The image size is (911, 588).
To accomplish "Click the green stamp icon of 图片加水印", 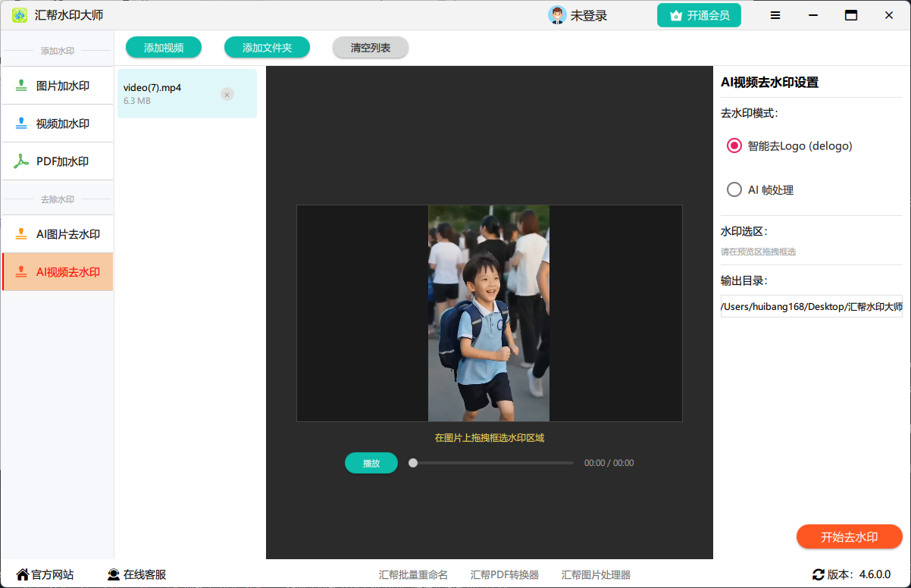I will click(x=22, y=86).
